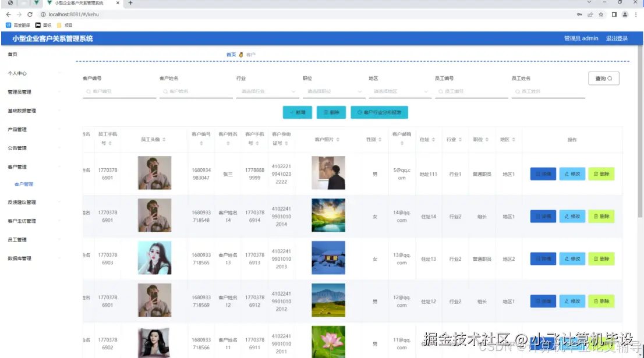
Task: Open the 图标 bookmark
Action: click(x=44, y=25)
